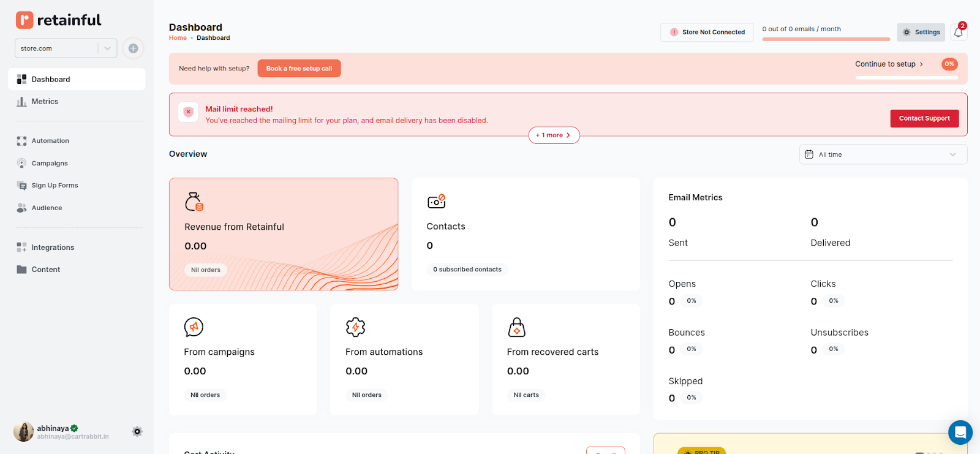This screenshot has height=454, width=980.
Task: Open Dashboard in the sidebar
Action: click(77, 79)
